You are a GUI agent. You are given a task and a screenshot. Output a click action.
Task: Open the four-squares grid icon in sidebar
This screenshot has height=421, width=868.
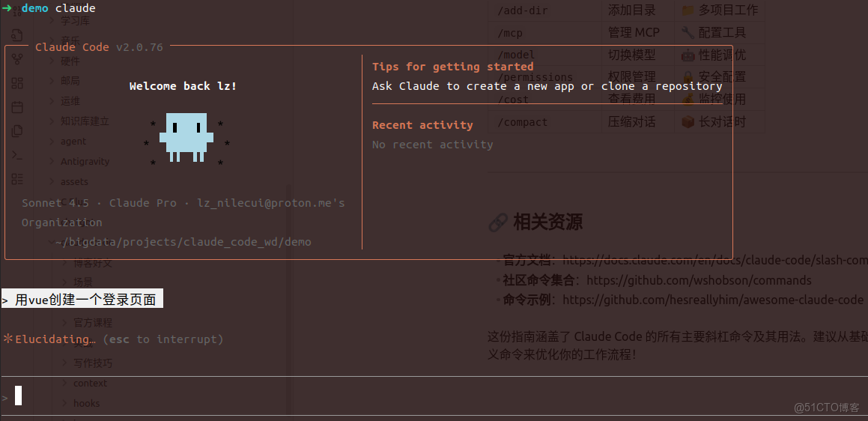point(17,83)
